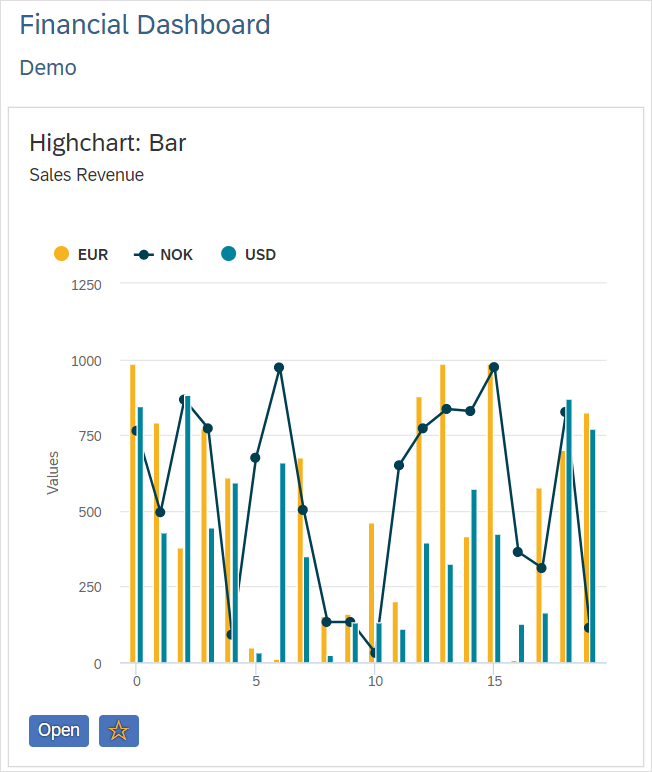Select the Highchart: Bar card heading
Image resolution: width=652 pixels, height=772 pixels.
(x=108, y=143)
